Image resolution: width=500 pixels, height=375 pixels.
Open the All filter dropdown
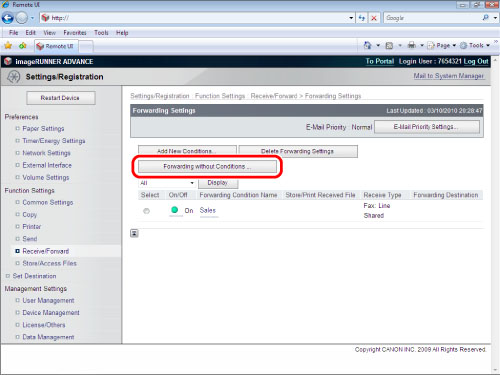pyautogui.click(x=167, y=183)
